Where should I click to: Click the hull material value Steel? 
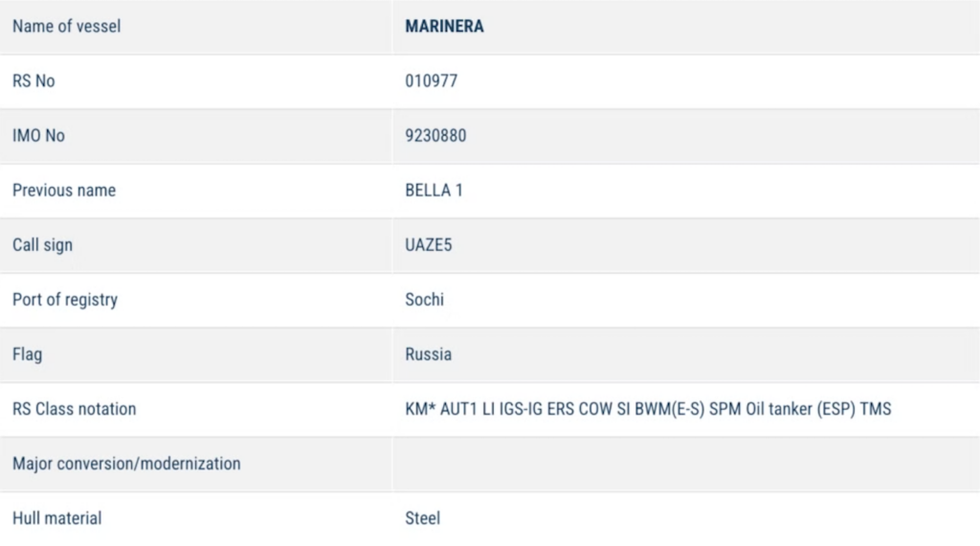tap(422, 518)
